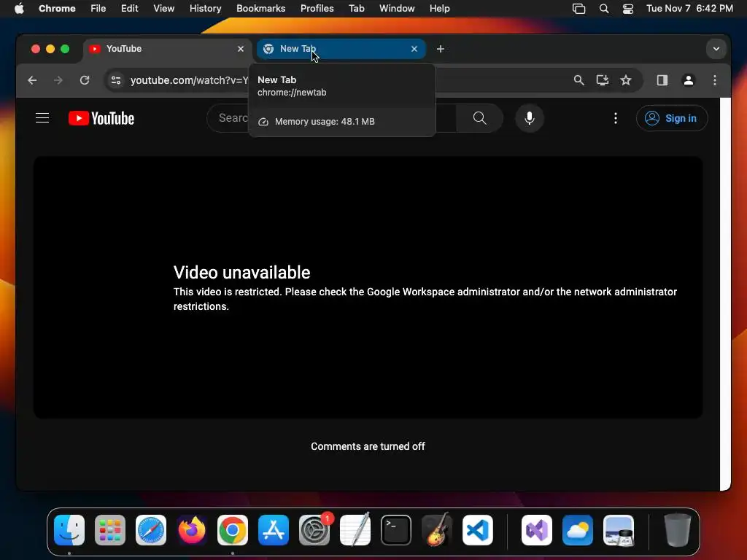Image resolution: width=747 pixels, height=560 pixels.
Task: Click the Stage Manager menu bar icon
Action: tap(578, 9)
